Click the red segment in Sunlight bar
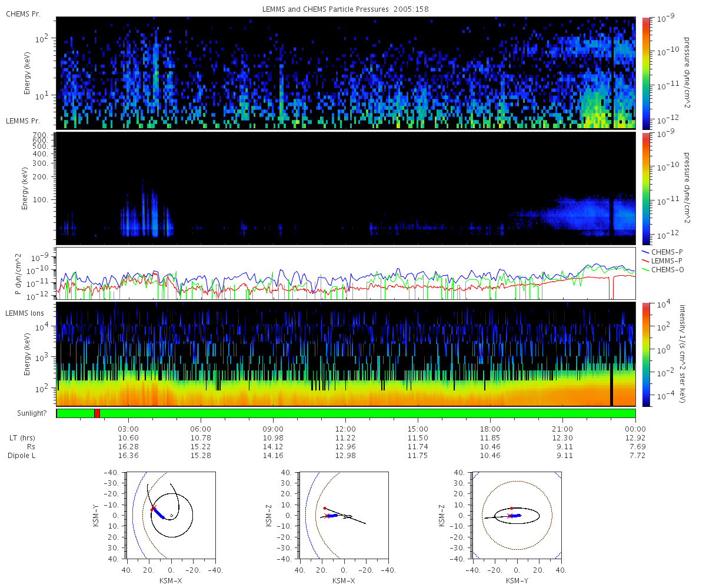 pyautogui.click(x=97, y=413)
